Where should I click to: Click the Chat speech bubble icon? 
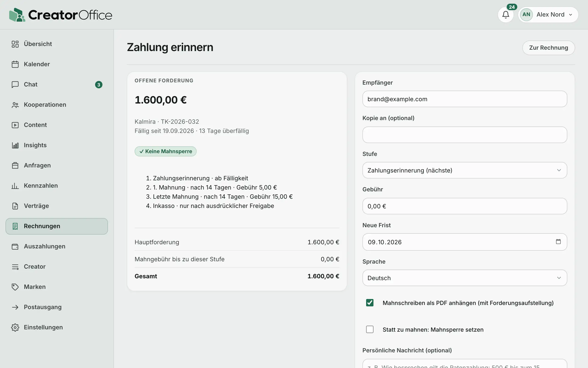(x=15, y=84)
